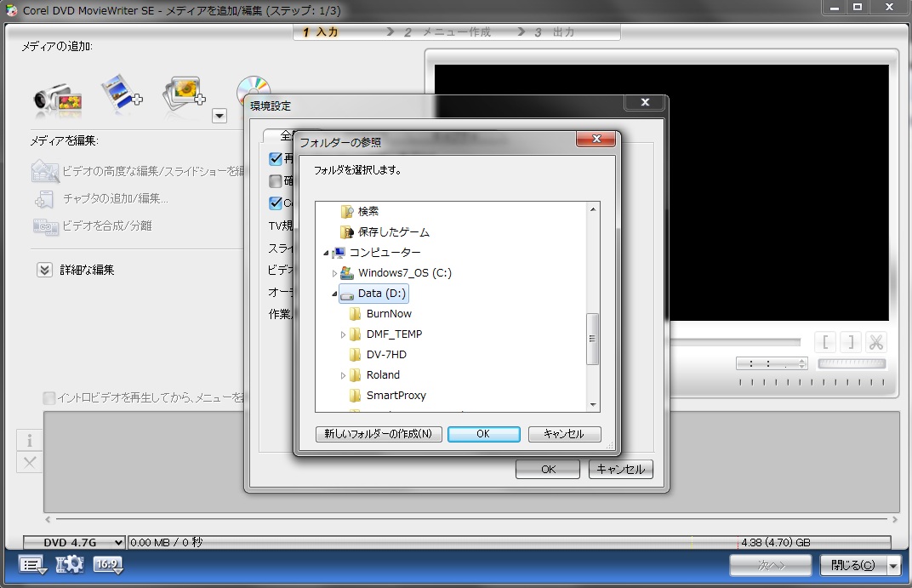
Task: Close the 環境設定 dialog with its X
Action: click(645, 102)
